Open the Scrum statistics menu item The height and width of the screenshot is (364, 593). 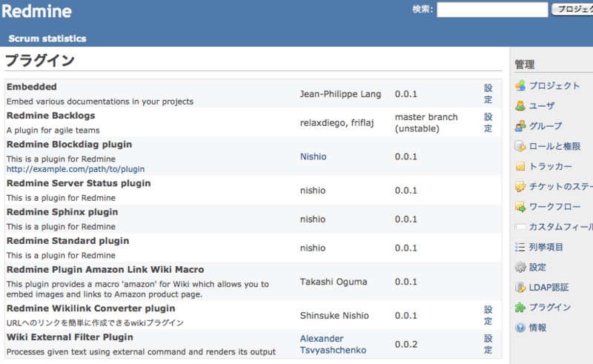coord(47,39)
